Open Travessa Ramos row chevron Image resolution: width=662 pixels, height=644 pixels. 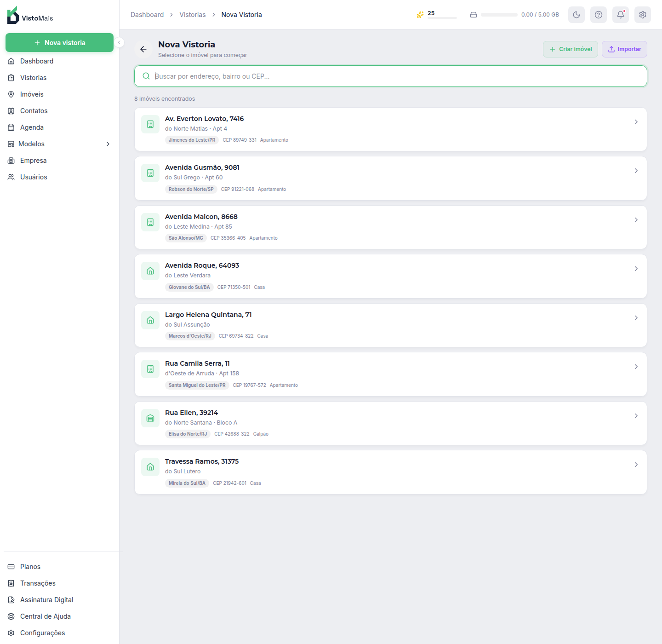click(636, 465)
